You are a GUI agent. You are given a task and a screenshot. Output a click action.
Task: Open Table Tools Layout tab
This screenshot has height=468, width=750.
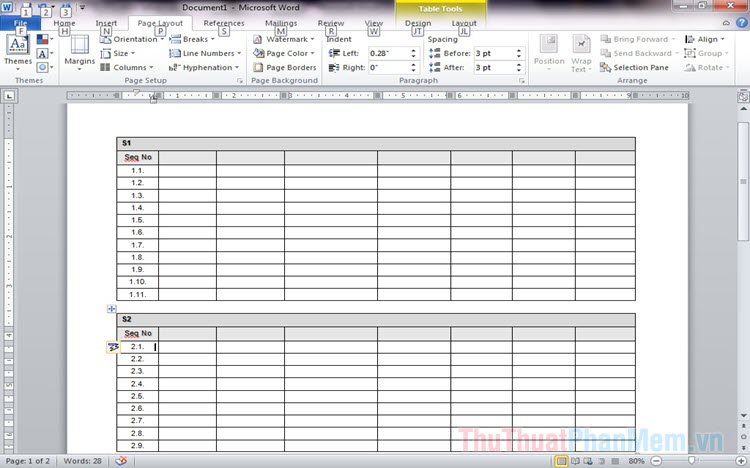click(x=464, y=23)
